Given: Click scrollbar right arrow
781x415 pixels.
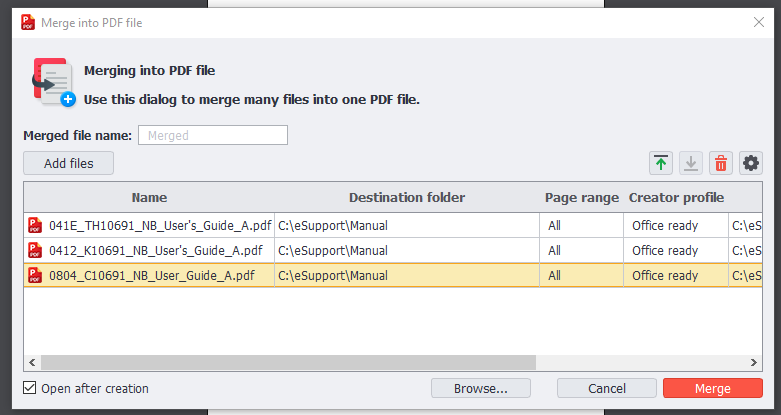Looking at the screenshot, I should point(770,362).
